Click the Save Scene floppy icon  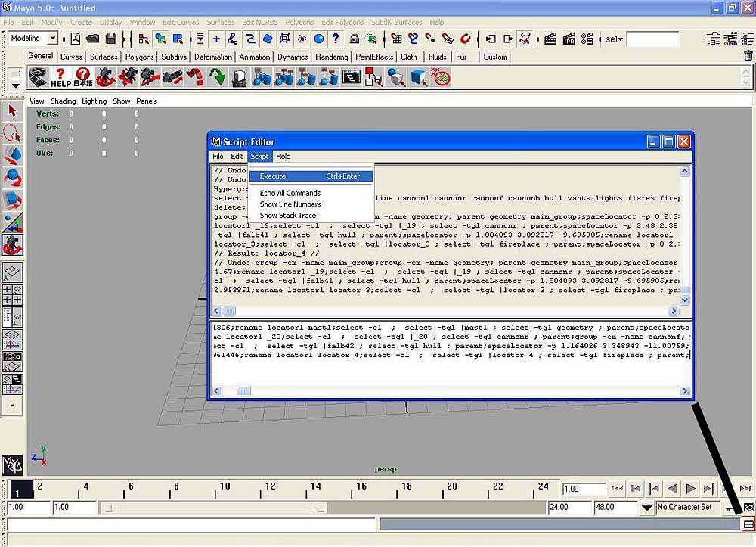point(111,39)
